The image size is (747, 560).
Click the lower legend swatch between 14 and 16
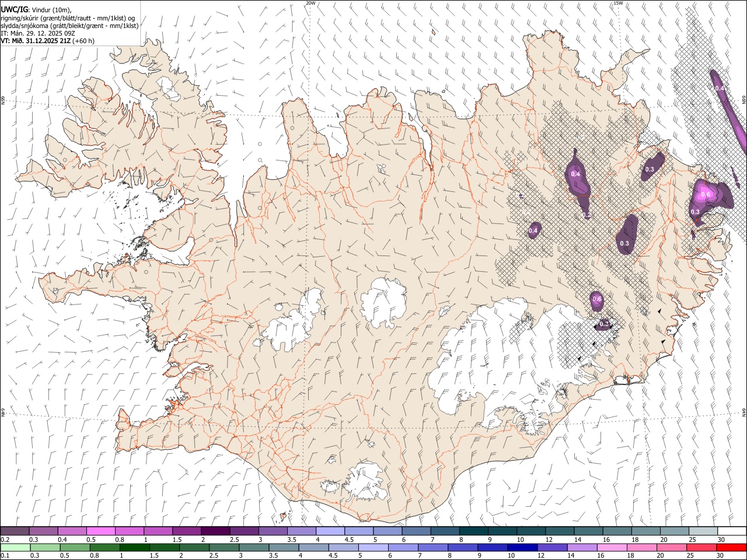(x=581, y=547)
